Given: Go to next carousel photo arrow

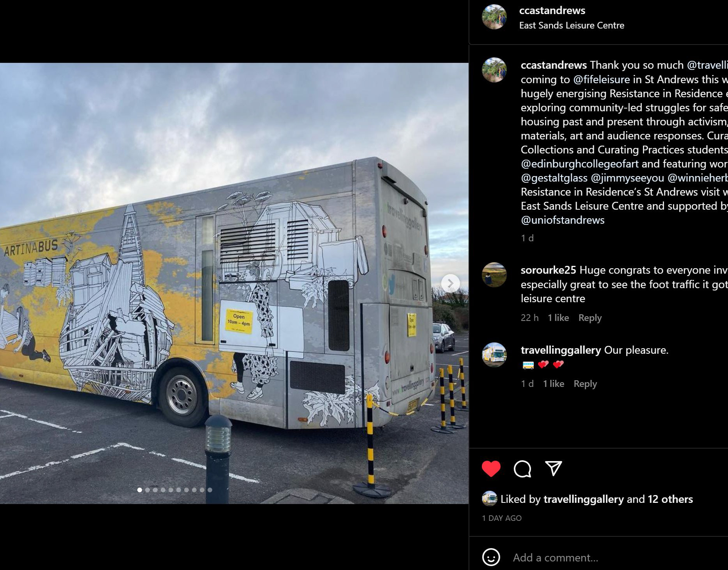Looking at the screenshot, I should (x=450, y=283).
